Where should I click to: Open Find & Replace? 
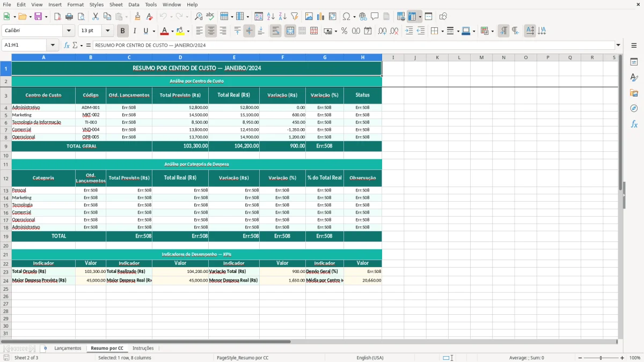199,17
